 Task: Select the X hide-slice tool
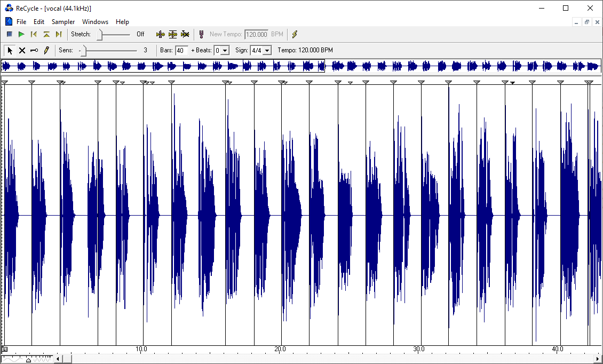click(22, 50)
